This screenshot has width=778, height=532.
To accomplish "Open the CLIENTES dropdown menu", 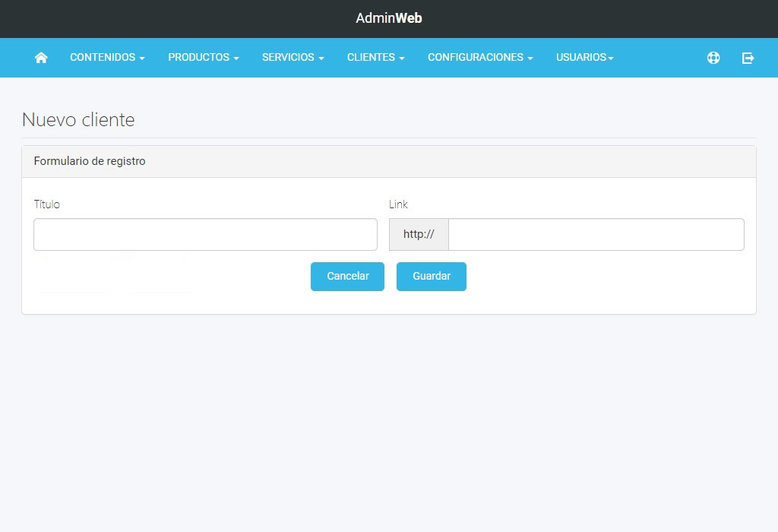I will [375, 57].
